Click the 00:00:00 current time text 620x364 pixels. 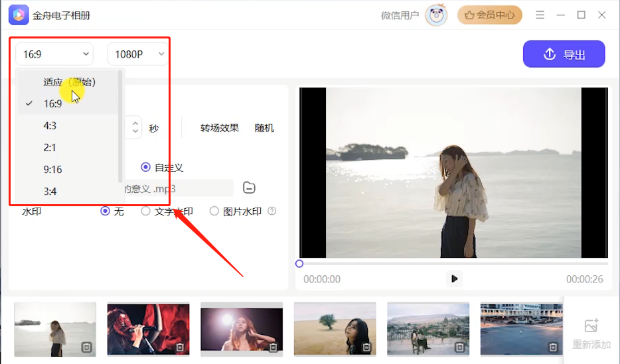click(322, 279)
